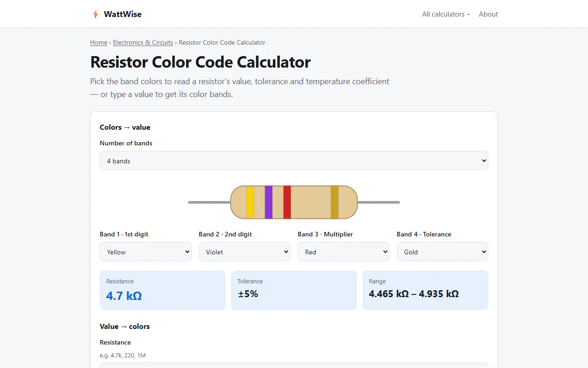Click the Resistor Color Code Calculator heading

pyautogui.click(x=200, y=62)
